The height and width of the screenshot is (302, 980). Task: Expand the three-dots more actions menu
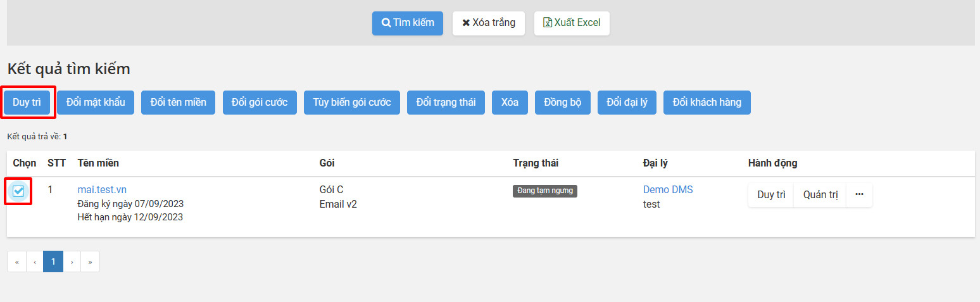(x=859, y=195)
